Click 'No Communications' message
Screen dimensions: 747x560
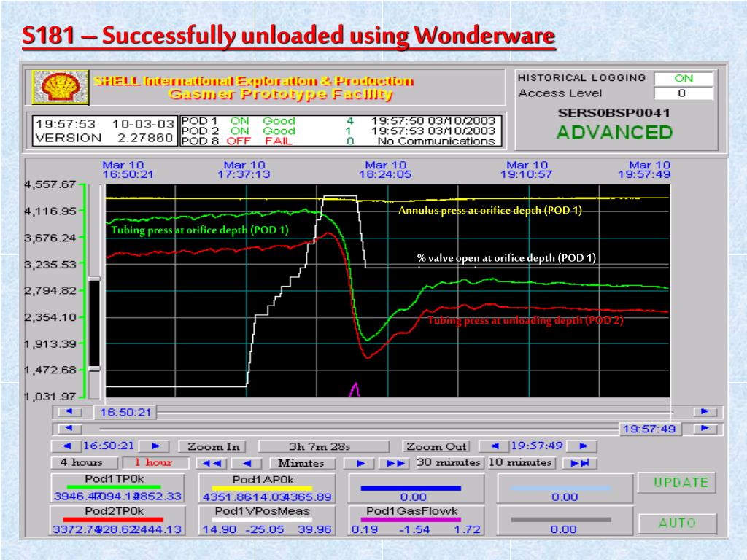pyautogui.click(x=436, y=141)
